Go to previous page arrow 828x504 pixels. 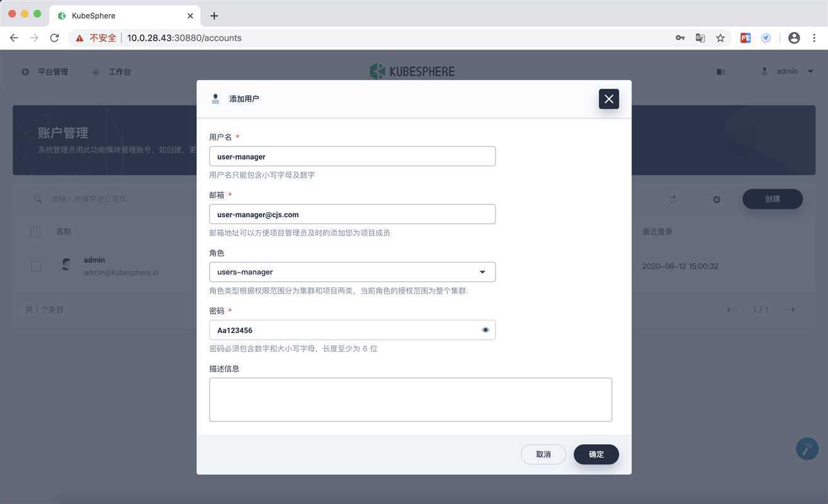731,310
